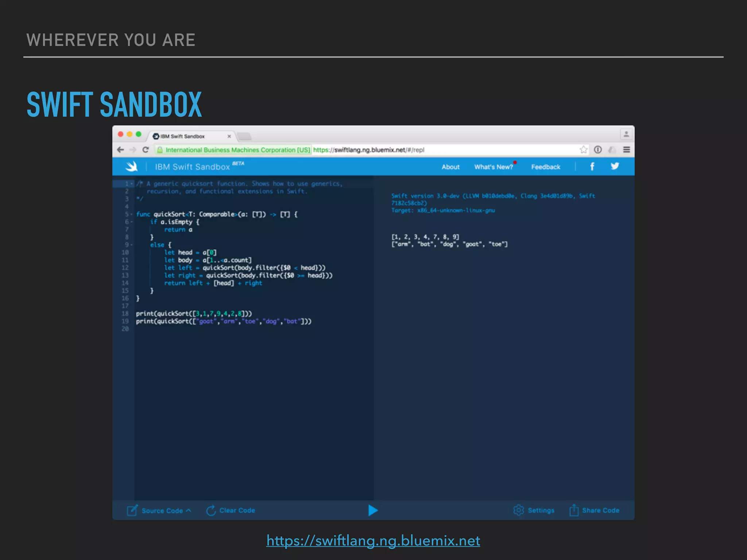Click the output line ["arm", "bat", "dog"...]
Viewport: 747px width, 560px height.
coord(449,244)
